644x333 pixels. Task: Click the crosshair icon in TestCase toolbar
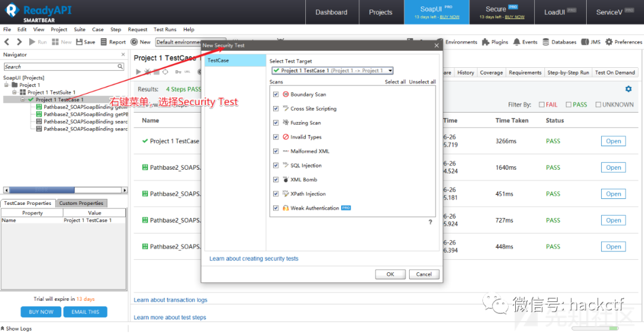165,71
